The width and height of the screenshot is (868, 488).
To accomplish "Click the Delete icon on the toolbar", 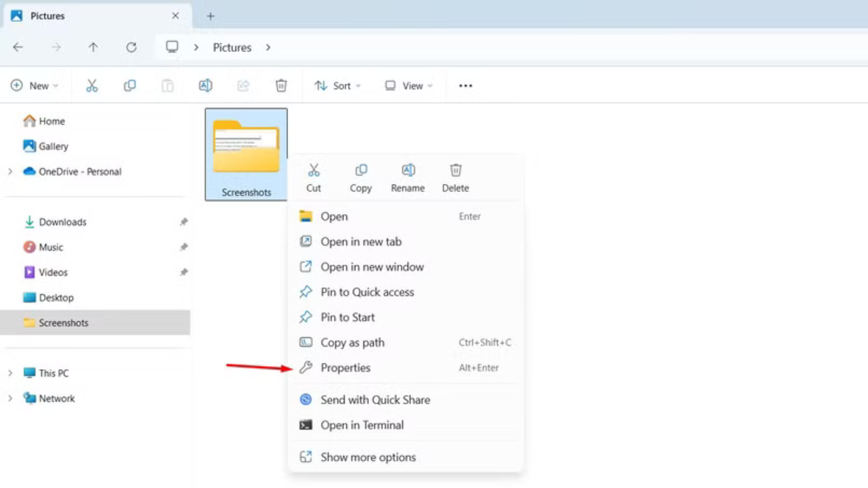I will click(x=281, y=85).
